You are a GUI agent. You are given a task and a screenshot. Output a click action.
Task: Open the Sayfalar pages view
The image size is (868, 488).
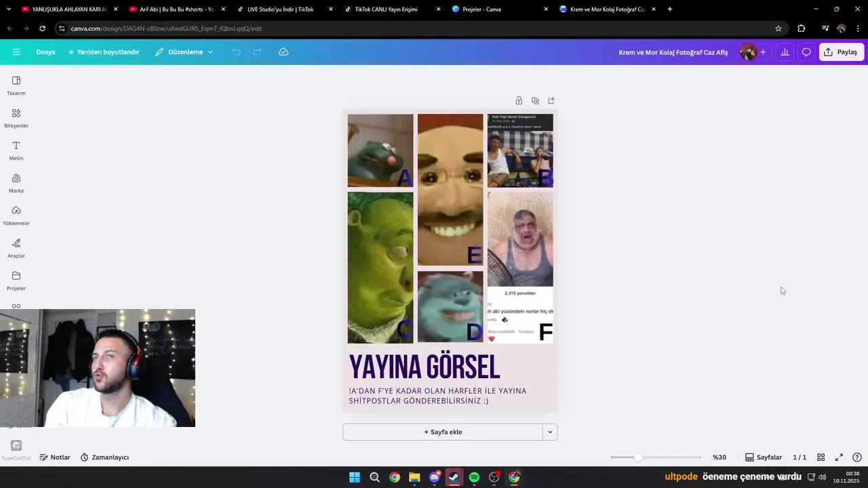click(x=764, y=457)
